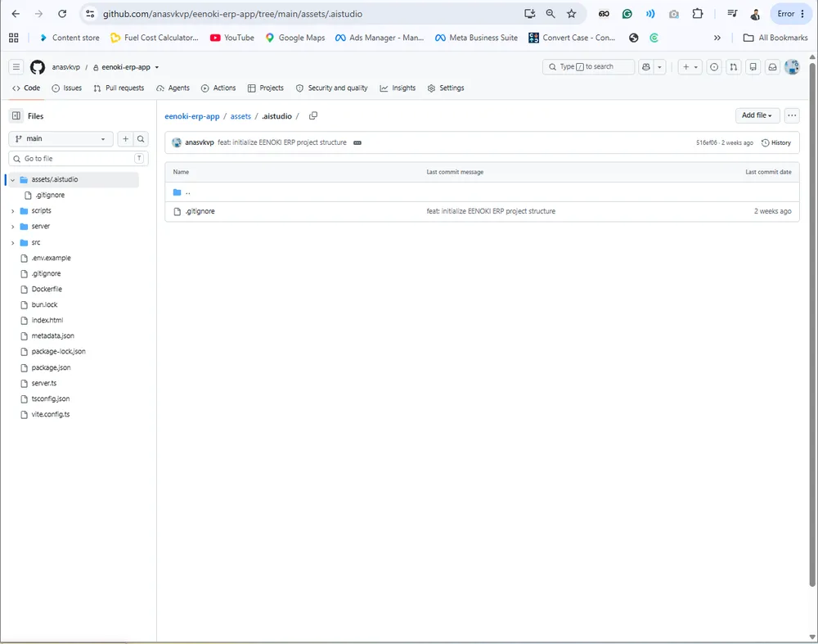The image size is (818, 644).
Task: Open the GitHub homepage via Octocat logo
Action: click(x=38, y=67)
